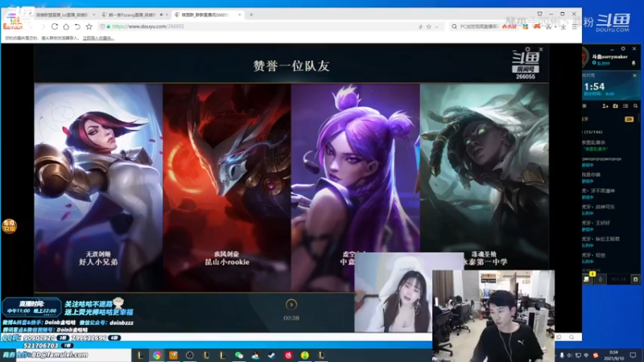This screenshot has width=644, height=362.
Task: Click the lightning speed-mode icon in address bar
Action: click(x=420, y=27)
